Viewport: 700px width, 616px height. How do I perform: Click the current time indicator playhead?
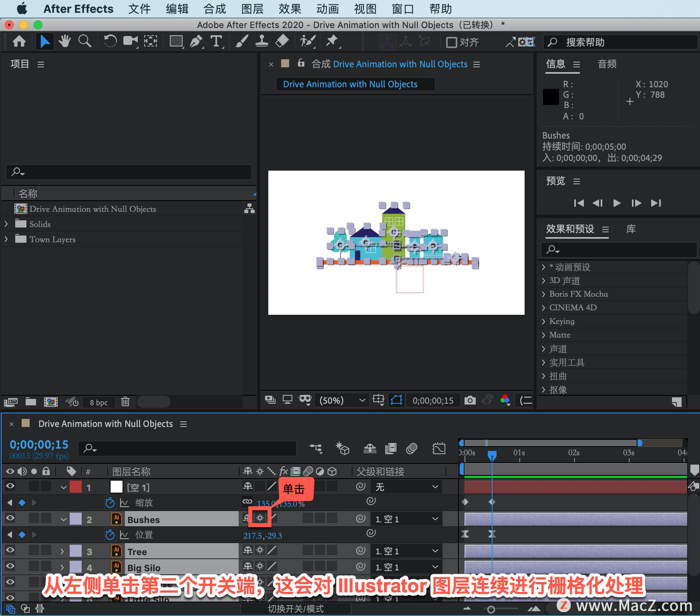(492, 455)
